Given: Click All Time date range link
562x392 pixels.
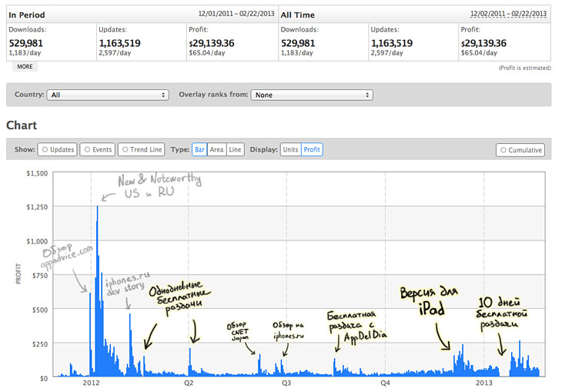Looking at the screenshot, I should [508, 14].
